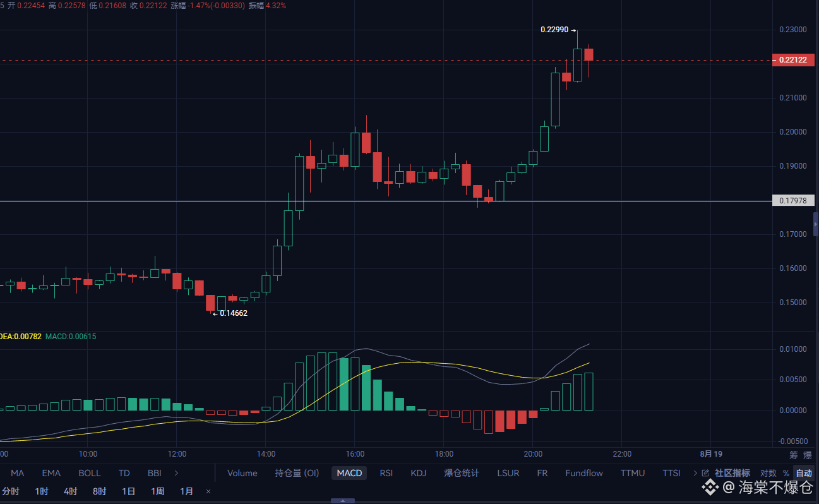Screen dimensions: 819x504
Task: Switch sub-chart to Volume
Action: [x=242, y=473]
